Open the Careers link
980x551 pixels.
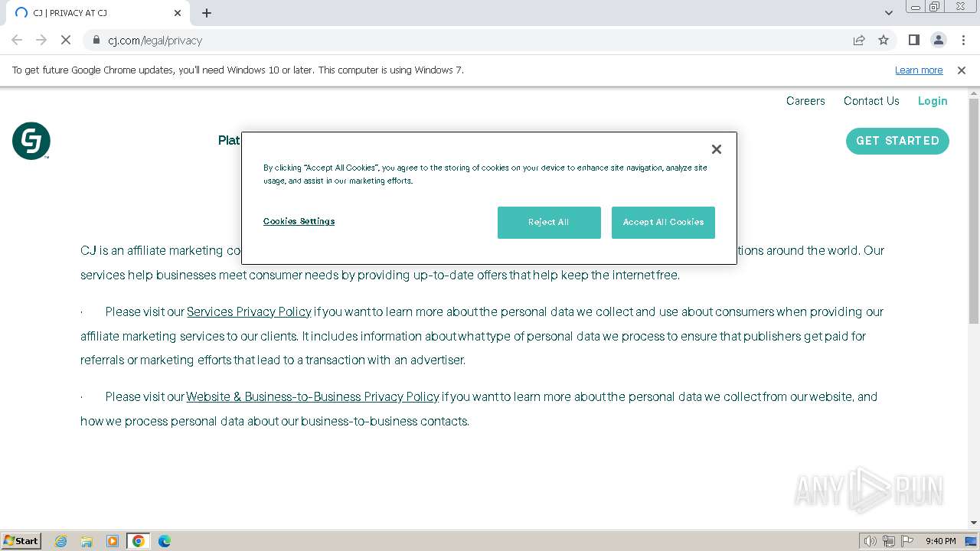click(x=805, y=101)
